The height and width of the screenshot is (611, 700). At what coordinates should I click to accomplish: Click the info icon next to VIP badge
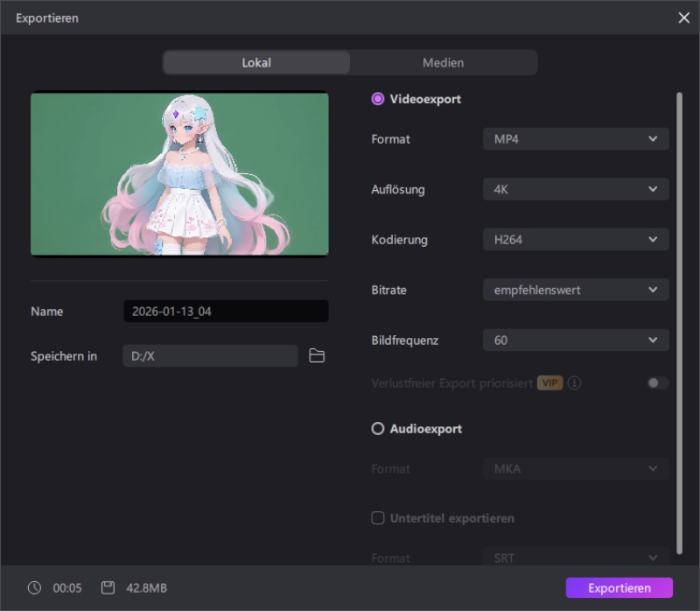pyautogui.click(x=575, y=383)
